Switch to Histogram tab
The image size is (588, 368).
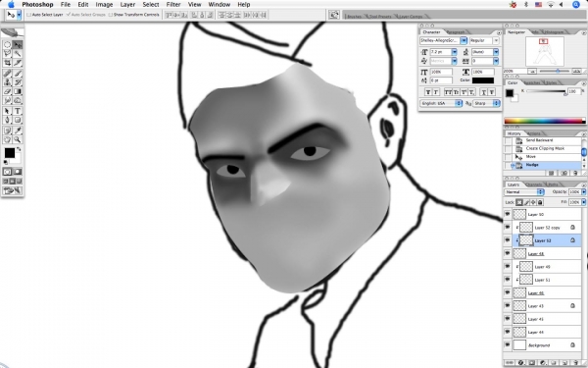pos(554,32)
